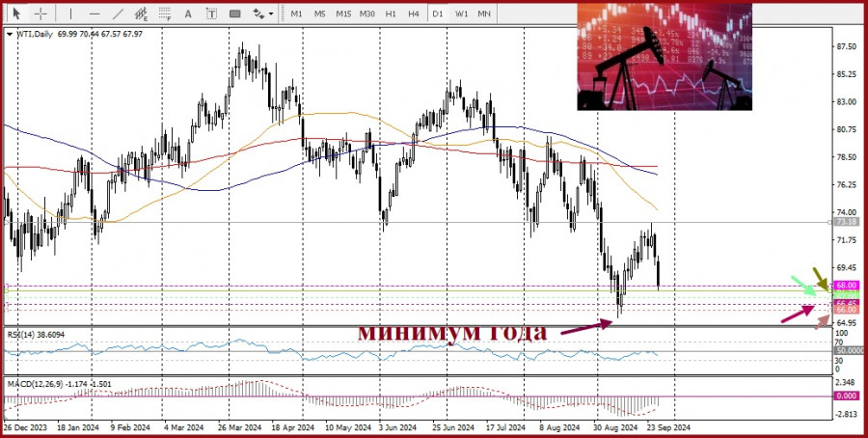This screenshot has width=868, height=438.
Task: Select the text 'A' tool
Action: [x=188, y=14]
